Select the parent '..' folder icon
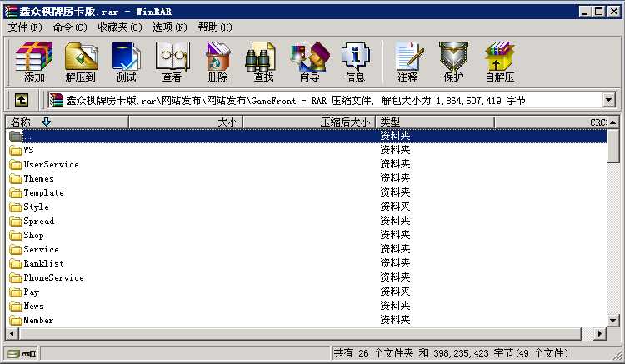The width and height of the screenshot is (625, 364). [x=16, y=137]
